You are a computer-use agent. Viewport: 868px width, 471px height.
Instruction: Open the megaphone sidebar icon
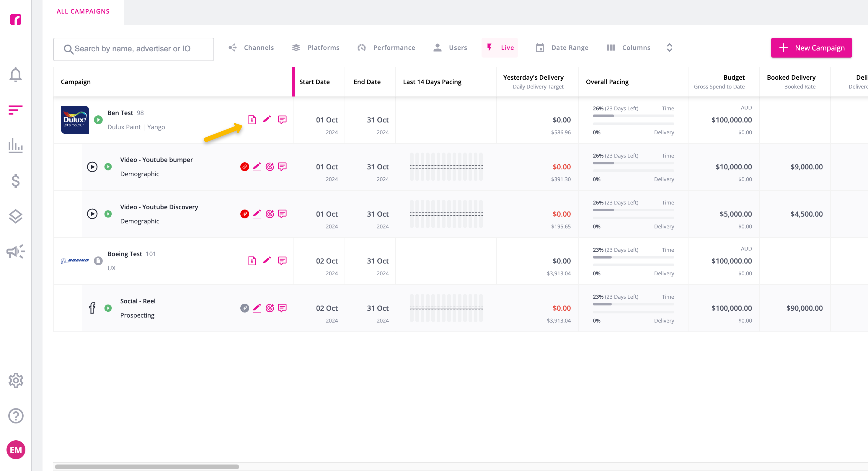(15, 251)
